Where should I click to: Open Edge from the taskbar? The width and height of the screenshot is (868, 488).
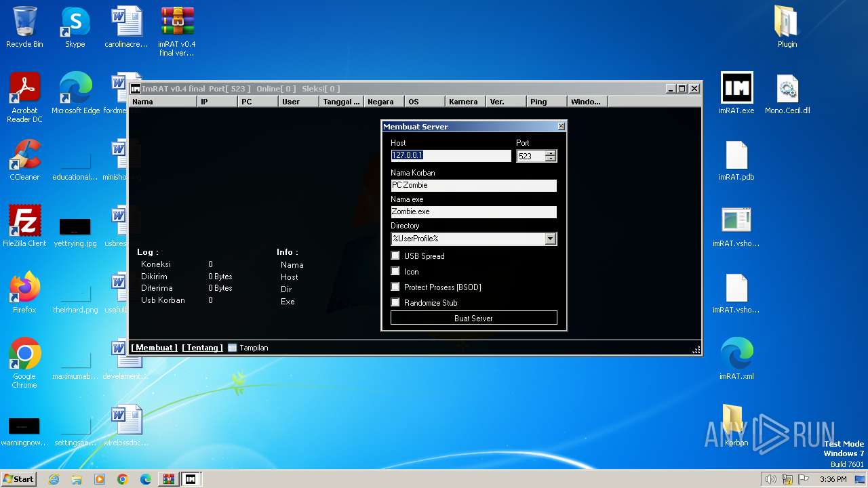145,479
